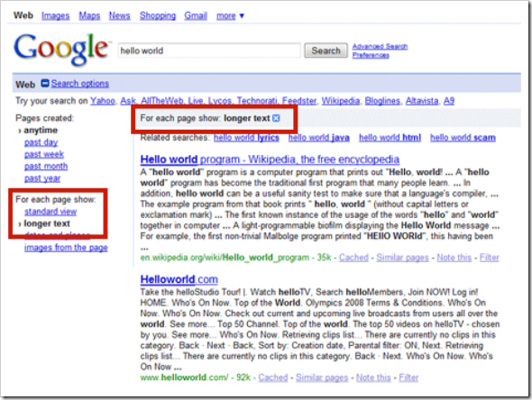Image resolution: width=532 pixels, height=400 pixels.
Task: Filter results to past day
Action: coord(41,142)
